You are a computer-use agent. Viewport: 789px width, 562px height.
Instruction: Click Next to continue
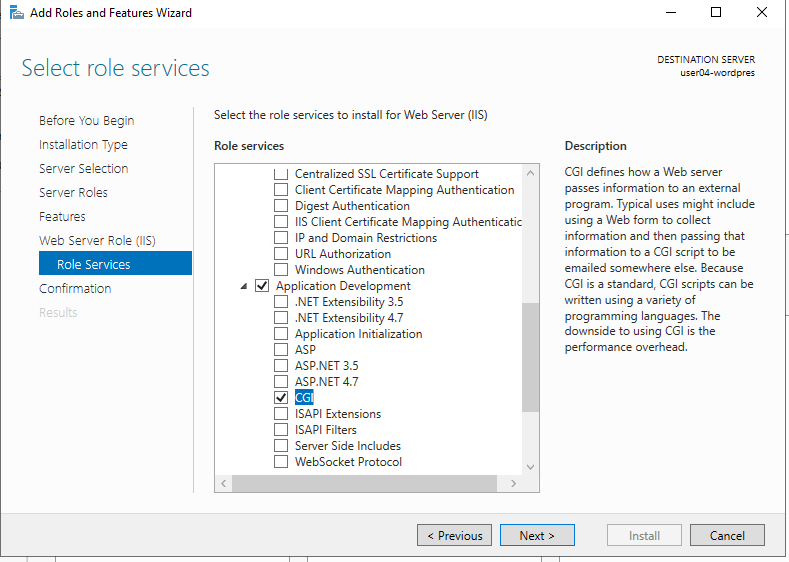(537, 535)
